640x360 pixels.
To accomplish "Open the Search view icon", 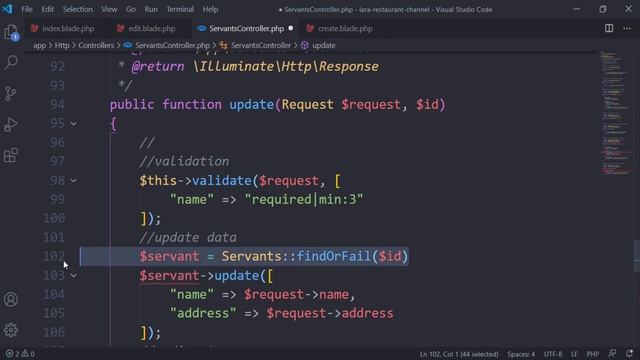I will [11, 62].
